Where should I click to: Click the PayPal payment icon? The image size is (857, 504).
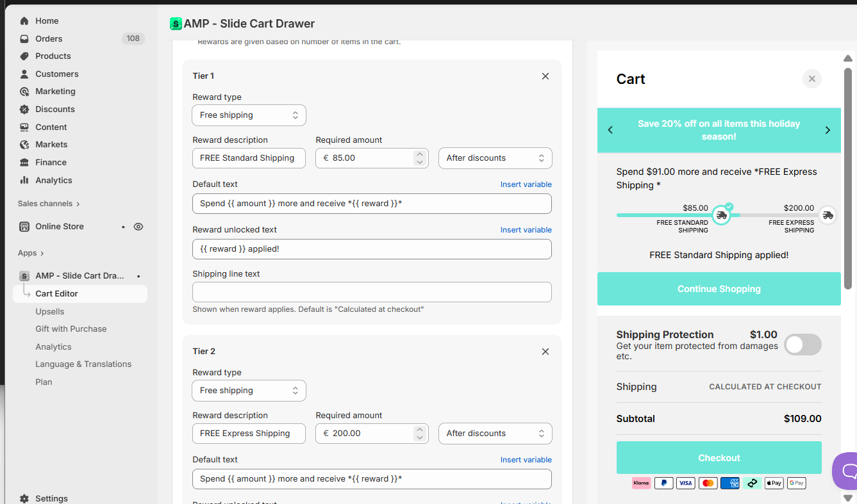click(x=664, y=483)
